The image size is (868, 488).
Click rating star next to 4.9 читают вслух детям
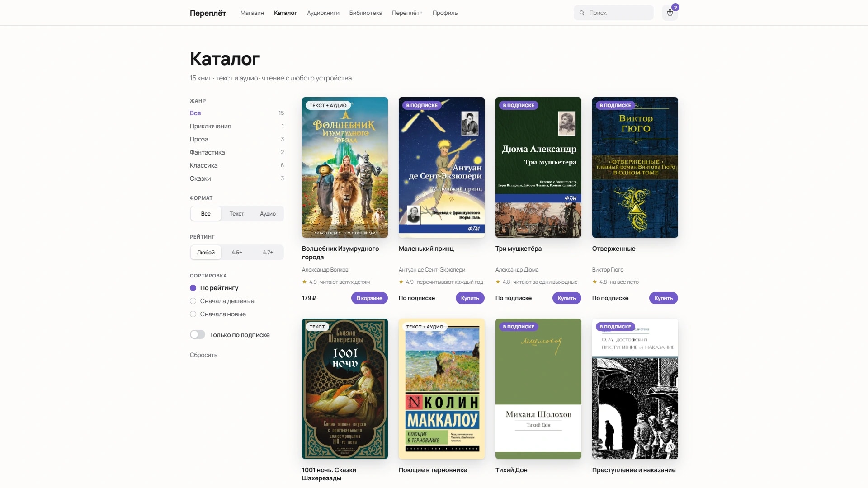click(304, 282)
